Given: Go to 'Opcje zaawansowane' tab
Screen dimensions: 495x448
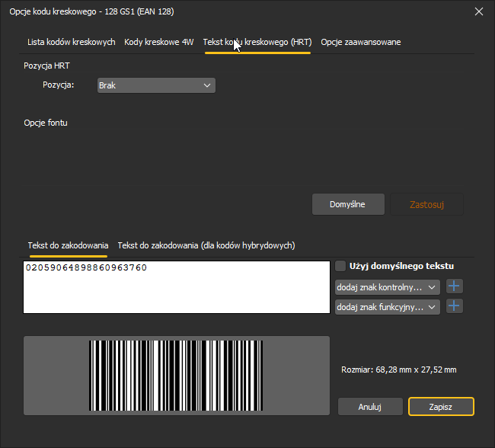Looking at the screenshot, I should point(361,42).
